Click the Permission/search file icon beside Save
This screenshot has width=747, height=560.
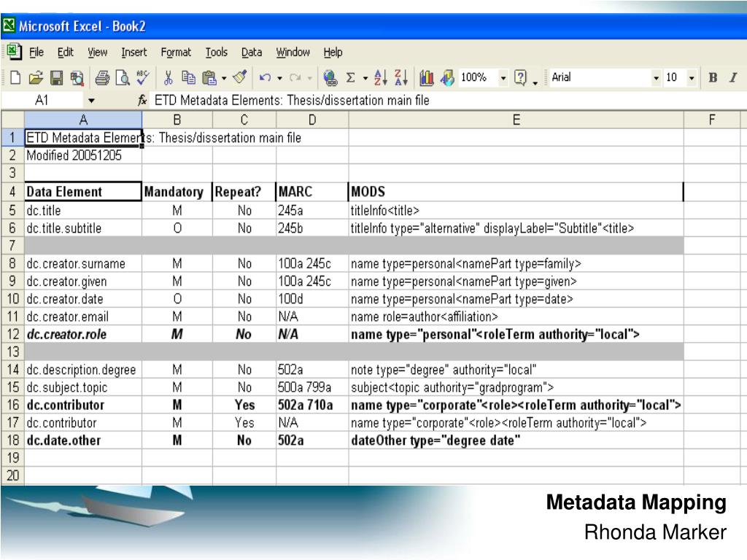pyautogui.click(x=77, y=77)
